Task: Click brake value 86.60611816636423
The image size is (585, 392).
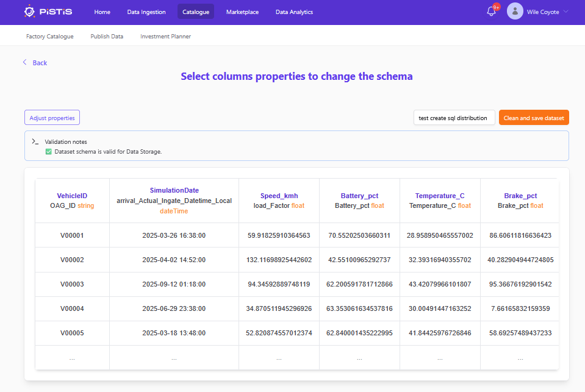Action: [520, 235]
